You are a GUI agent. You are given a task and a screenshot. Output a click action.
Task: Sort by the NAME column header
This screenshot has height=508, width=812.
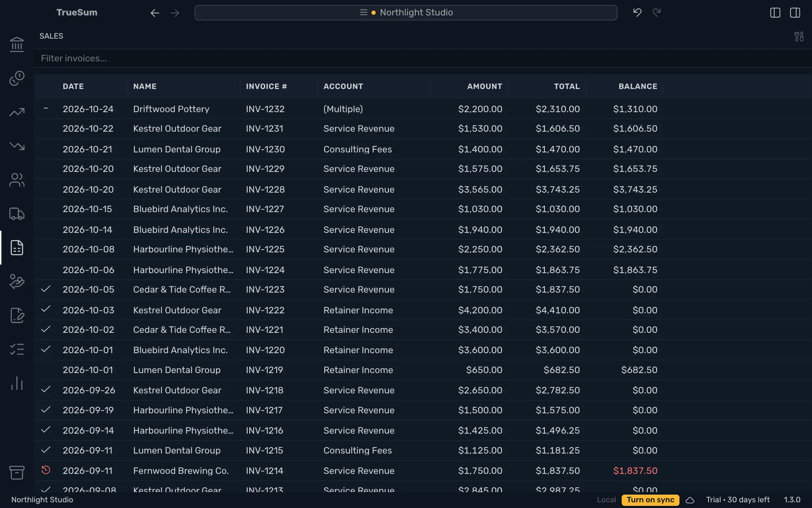pos(145,86)
